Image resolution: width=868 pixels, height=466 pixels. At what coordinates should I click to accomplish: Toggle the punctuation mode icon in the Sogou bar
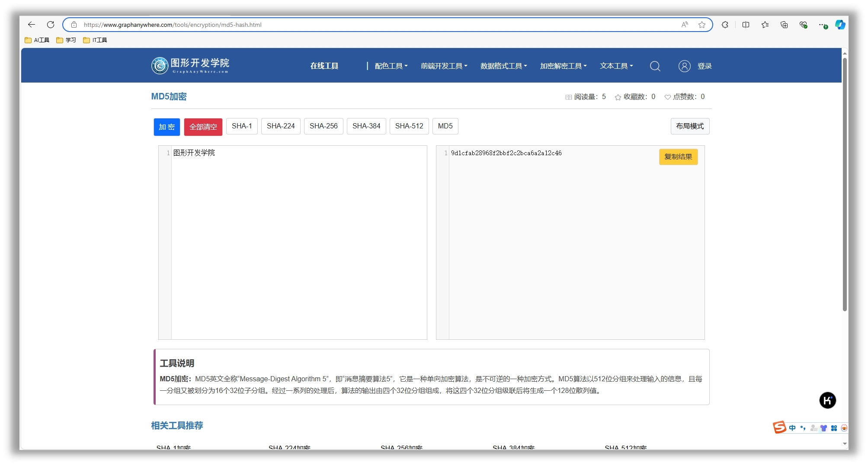803,428
